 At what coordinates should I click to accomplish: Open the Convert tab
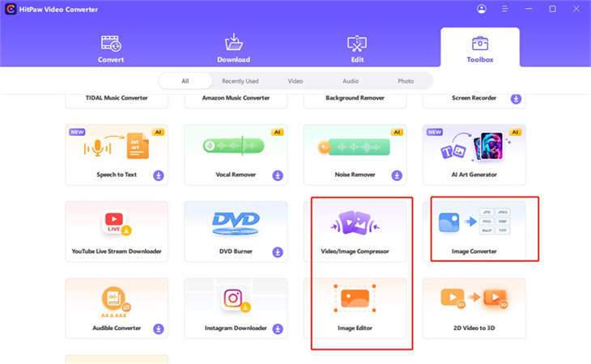coord(111,49)
